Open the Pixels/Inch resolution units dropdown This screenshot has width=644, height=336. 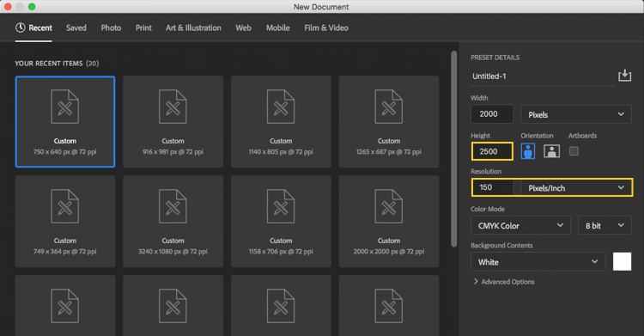coord(577,187)
